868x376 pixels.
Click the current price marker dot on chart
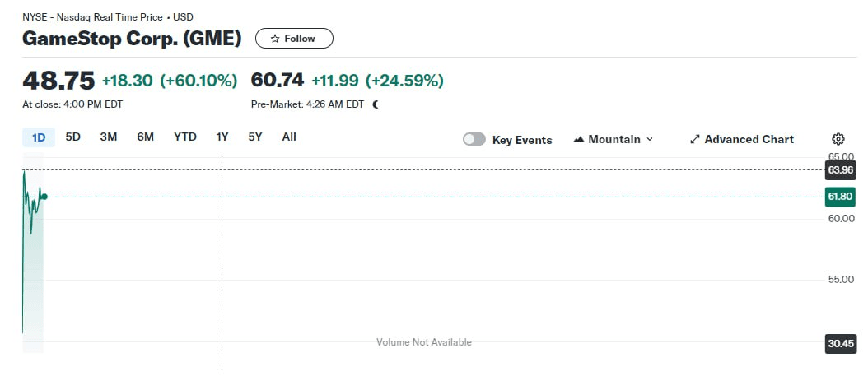click(44, 197)
